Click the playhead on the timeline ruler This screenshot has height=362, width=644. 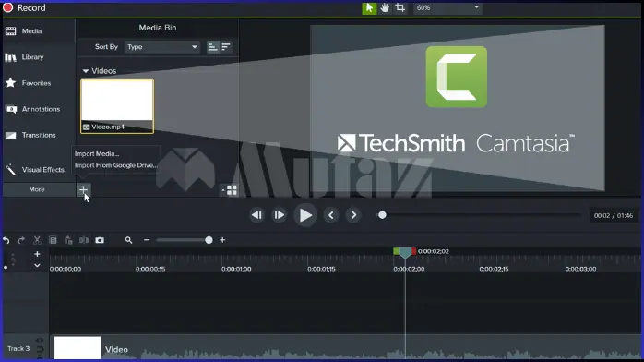tap(404, 253)
